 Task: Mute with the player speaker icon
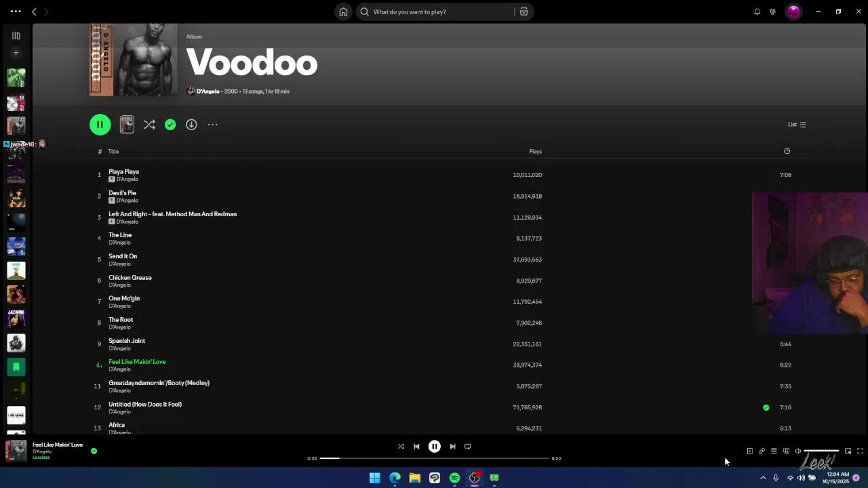tap(798, 451)
